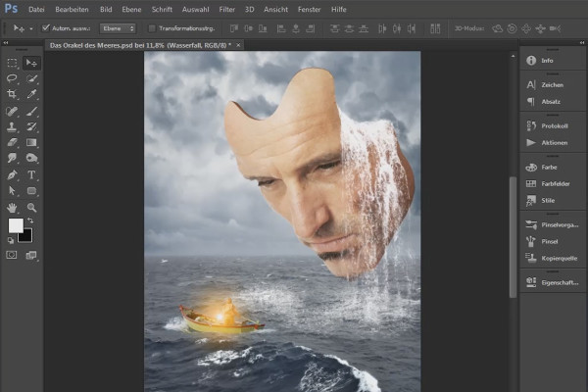Open the Zeichen panel
Screen dimensions: 588x392
click(553, 85)
